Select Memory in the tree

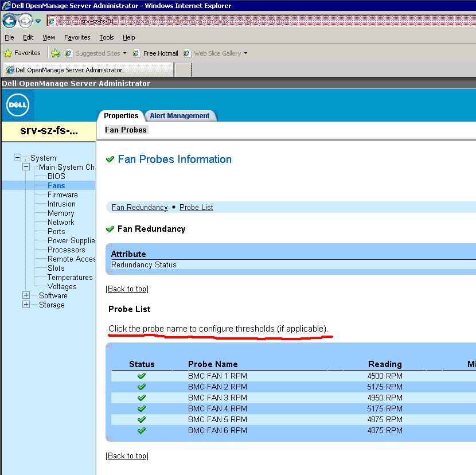61,213
